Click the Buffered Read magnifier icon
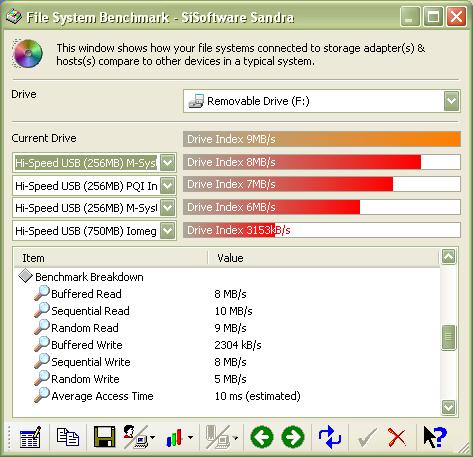This screenshot has width=473, height=457. coord(42,293)
